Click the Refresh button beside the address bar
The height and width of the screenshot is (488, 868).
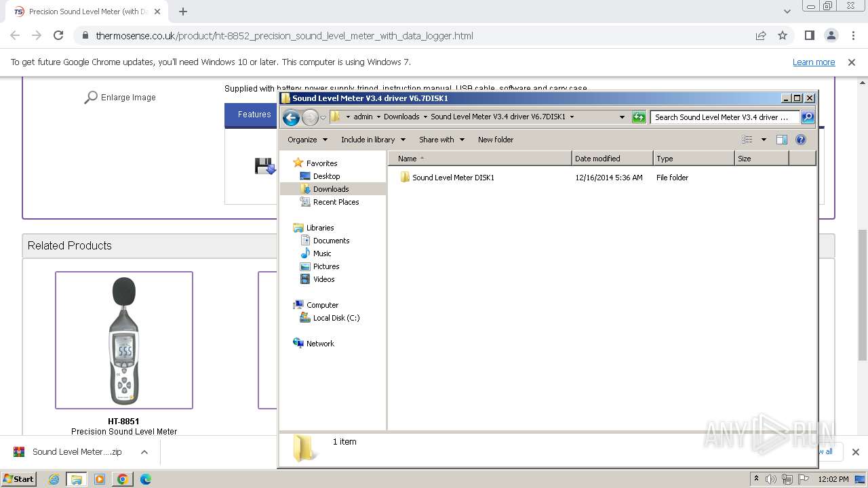tap(638, 117)
